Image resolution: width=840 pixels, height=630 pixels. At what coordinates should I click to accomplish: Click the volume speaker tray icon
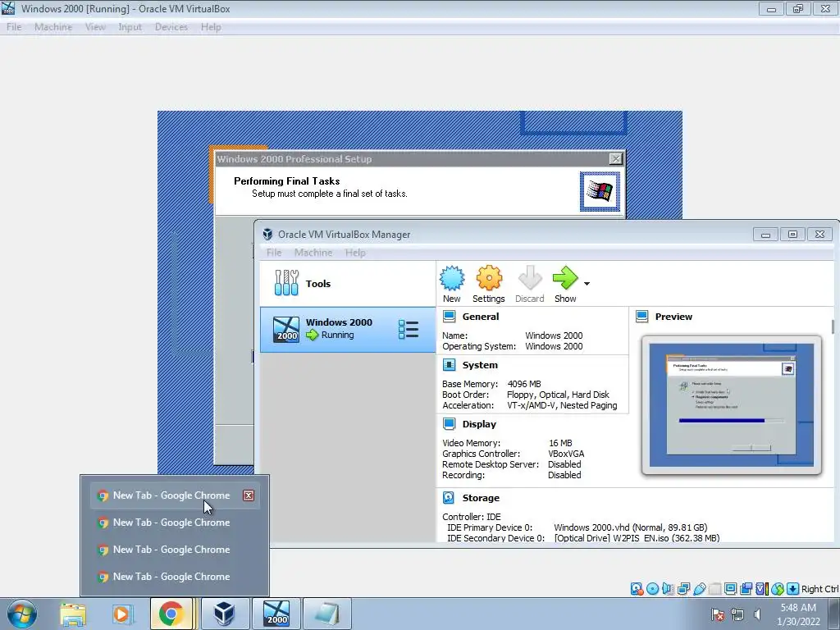[x=757, y=614]
